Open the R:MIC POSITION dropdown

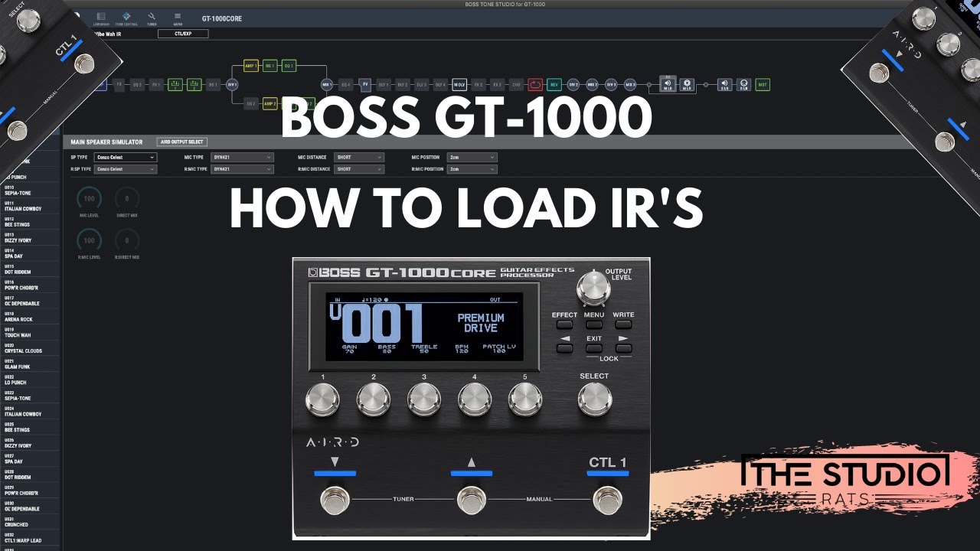click(472, 169)
